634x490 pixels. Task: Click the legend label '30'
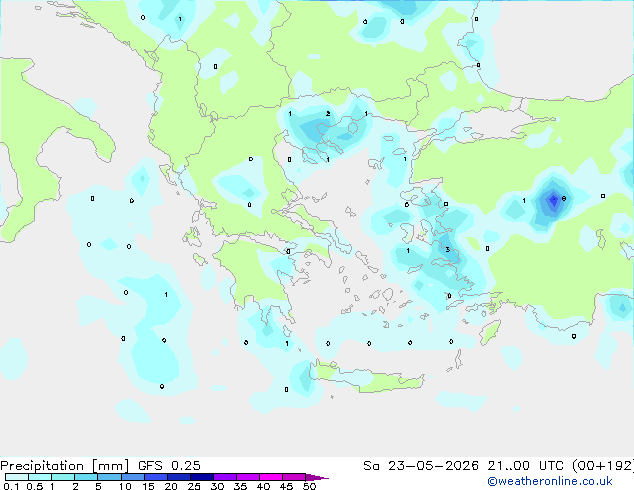217,486
